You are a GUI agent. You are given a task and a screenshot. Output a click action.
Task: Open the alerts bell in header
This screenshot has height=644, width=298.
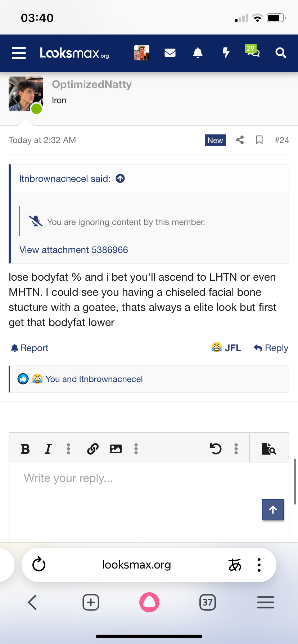tap(198, 53)
